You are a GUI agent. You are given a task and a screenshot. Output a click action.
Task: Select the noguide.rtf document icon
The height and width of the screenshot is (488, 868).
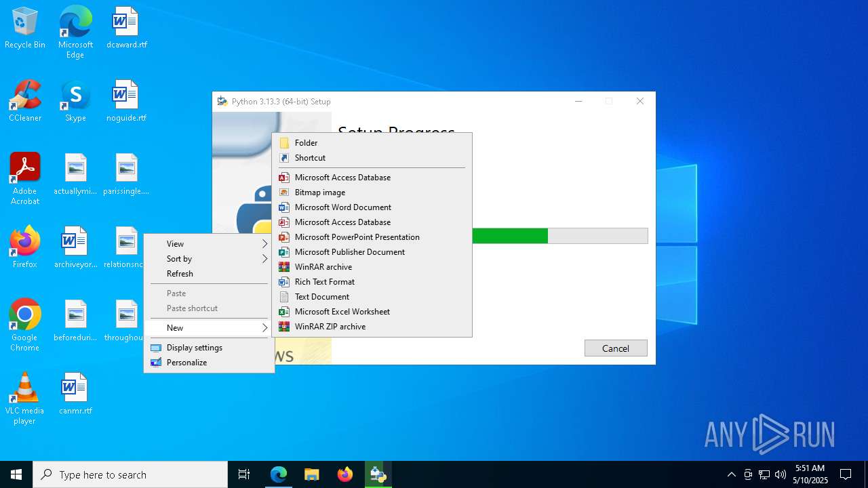(x=126, y=102)
